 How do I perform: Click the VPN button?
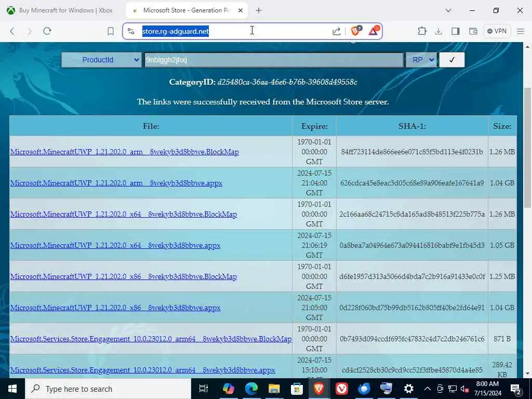(497, 31)
